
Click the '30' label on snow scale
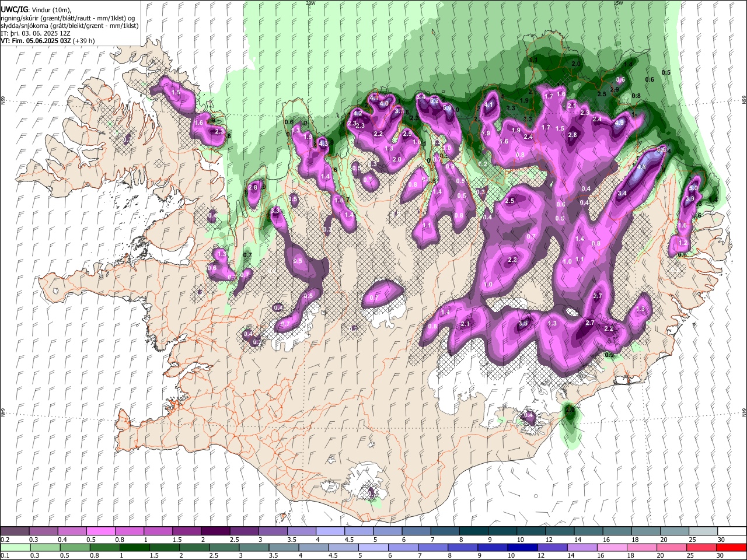(x=721, y=540)
